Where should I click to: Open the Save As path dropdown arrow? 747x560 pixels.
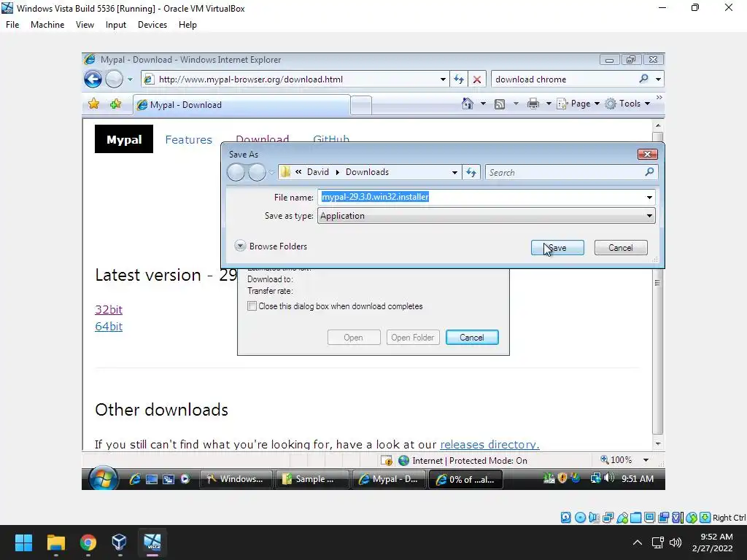[454, 172]
